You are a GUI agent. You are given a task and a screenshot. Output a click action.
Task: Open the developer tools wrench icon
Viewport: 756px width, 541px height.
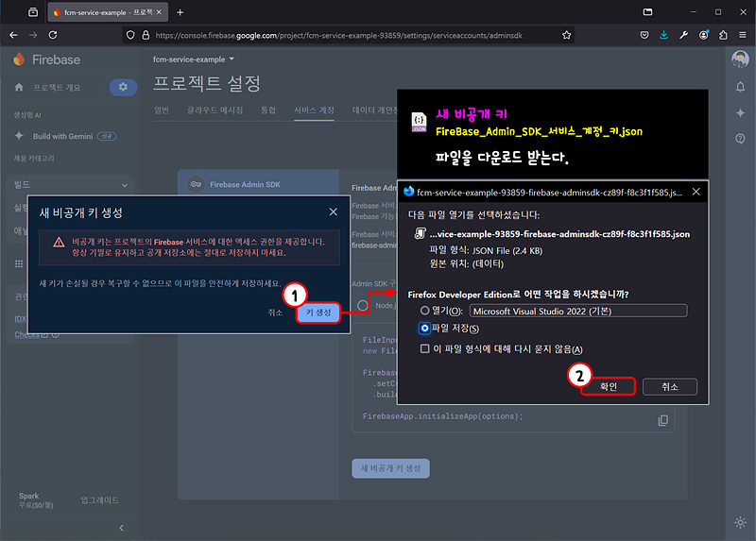683,35
